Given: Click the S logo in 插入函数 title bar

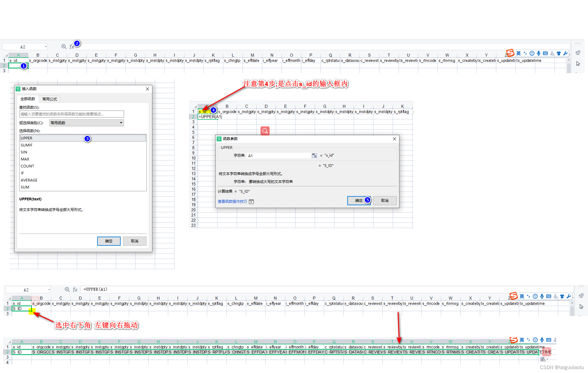Looking at the screenshot, I should click(x=18, y=89).
